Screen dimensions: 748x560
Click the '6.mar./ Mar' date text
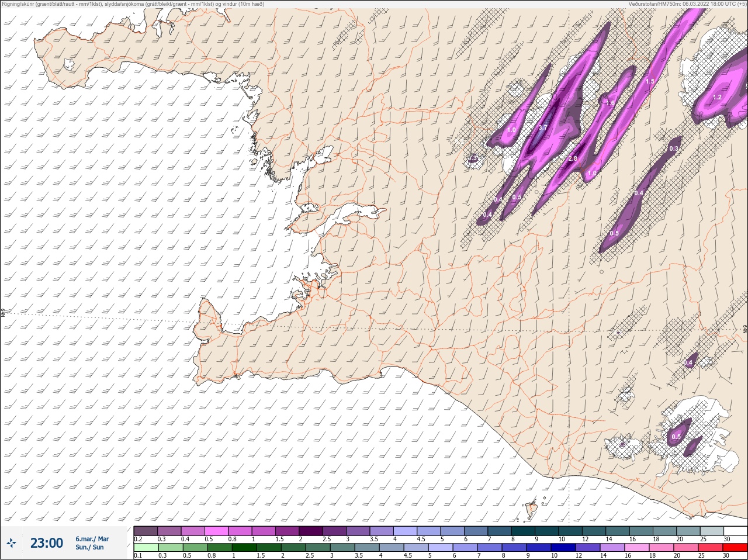point(92,539)
